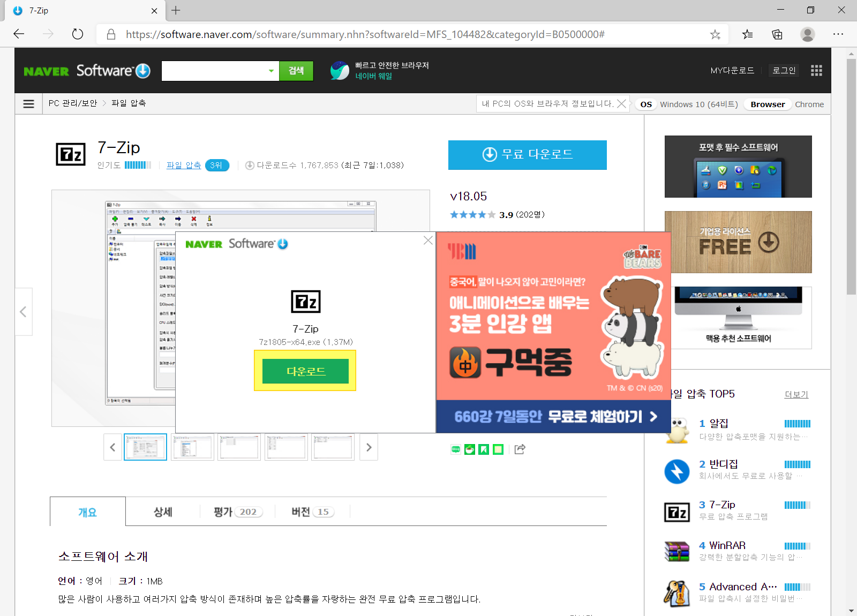Share the software page icon

click(520, 449)
